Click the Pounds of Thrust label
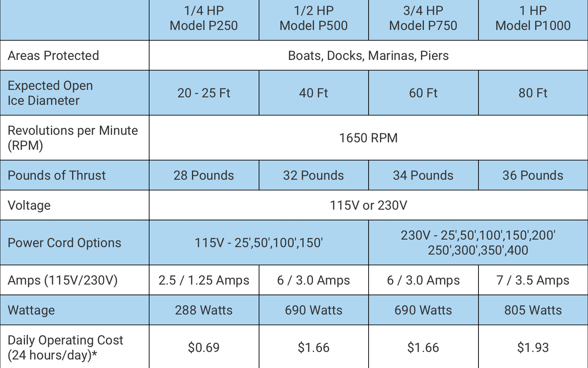The height and width of the screenshot is (368, 588). 57,175
